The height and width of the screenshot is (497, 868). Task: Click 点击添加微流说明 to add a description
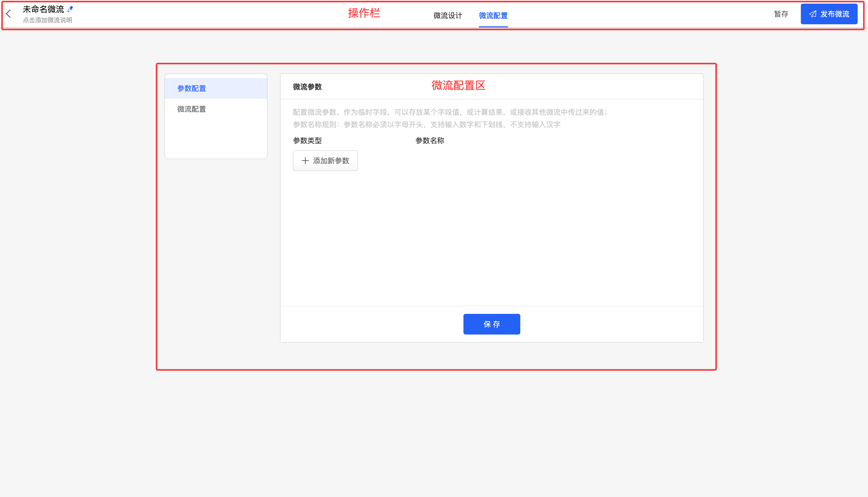(x=48, y=20)
